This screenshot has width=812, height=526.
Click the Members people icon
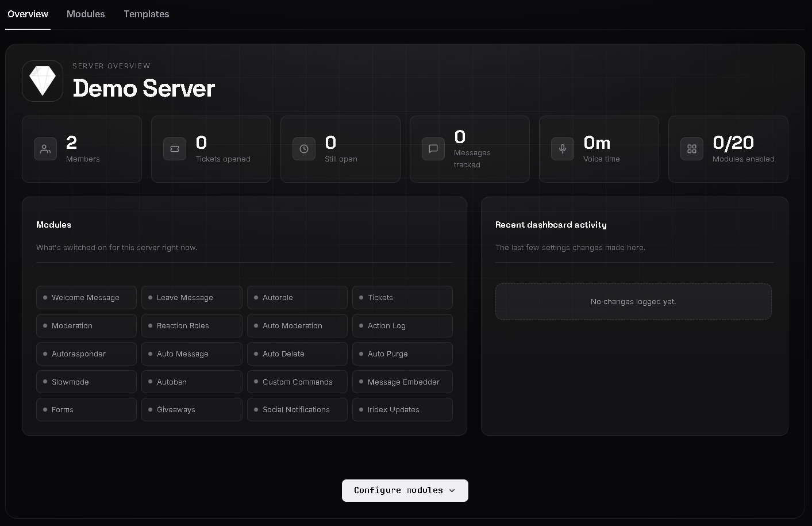[x=45, y=149]
